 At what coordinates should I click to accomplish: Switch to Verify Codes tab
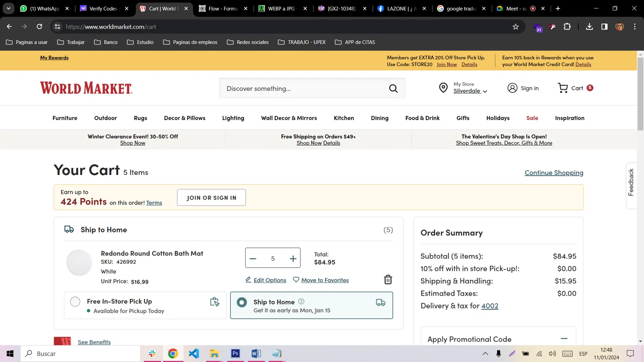pos(103,9)
